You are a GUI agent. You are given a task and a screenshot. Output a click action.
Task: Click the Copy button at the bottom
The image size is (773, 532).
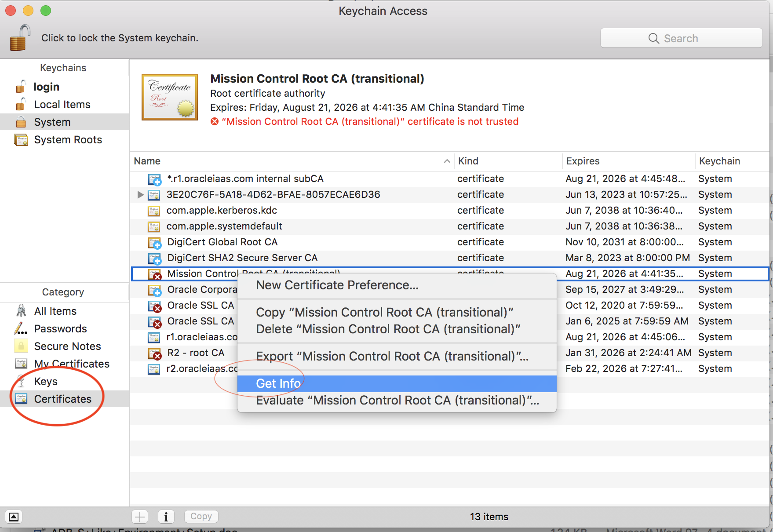tap(201, 516)
